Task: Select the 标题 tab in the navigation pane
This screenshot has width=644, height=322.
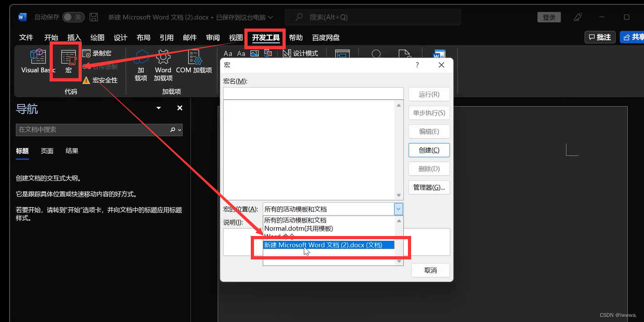Action: 22,151
